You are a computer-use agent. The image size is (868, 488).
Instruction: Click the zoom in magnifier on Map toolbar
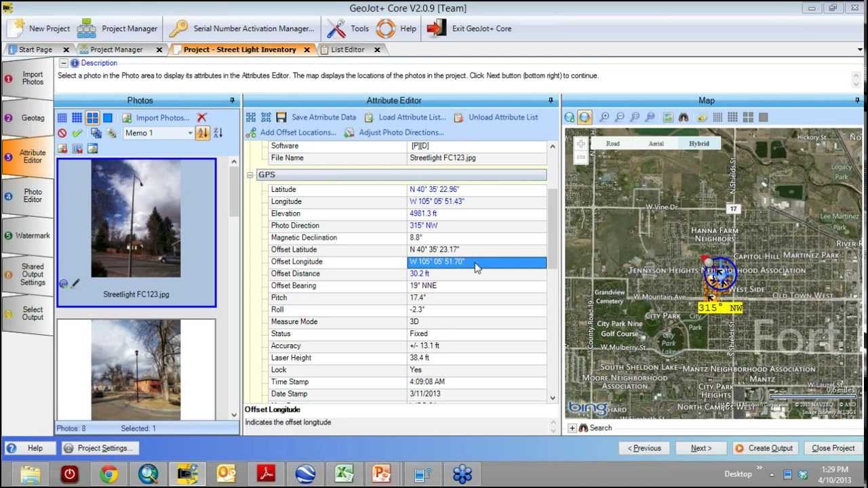pos(604,117)
